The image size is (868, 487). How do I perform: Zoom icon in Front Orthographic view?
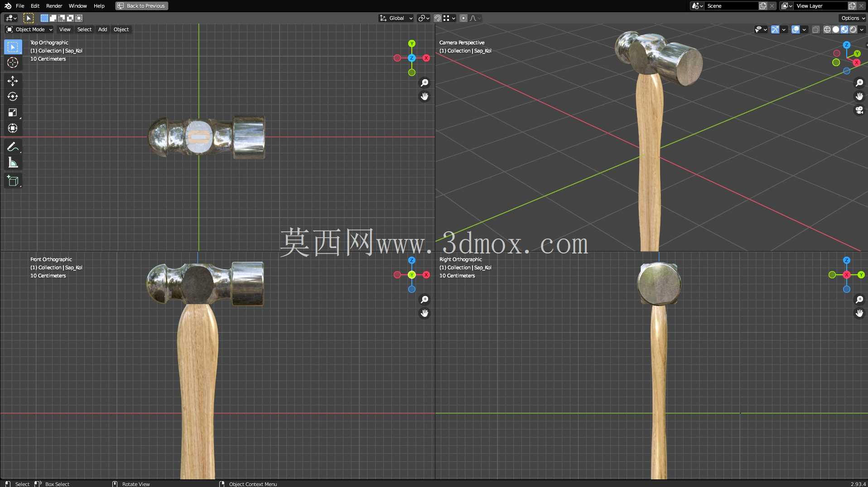coord(424,300)
